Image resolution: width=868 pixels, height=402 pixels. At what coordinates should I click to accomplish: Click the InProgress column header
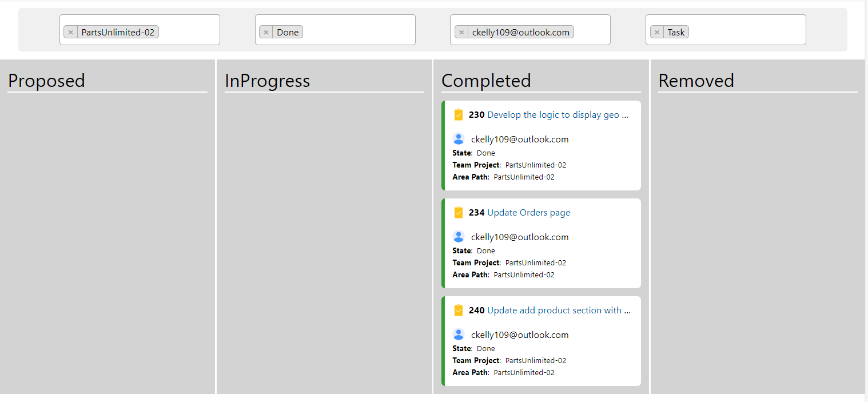(x=267, y=81)
